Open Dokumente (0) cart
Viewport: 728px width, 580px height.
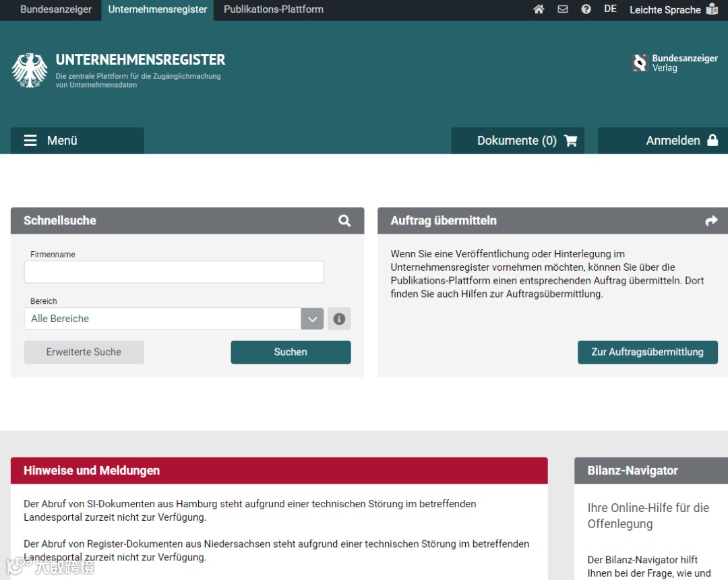coord(518,141)
